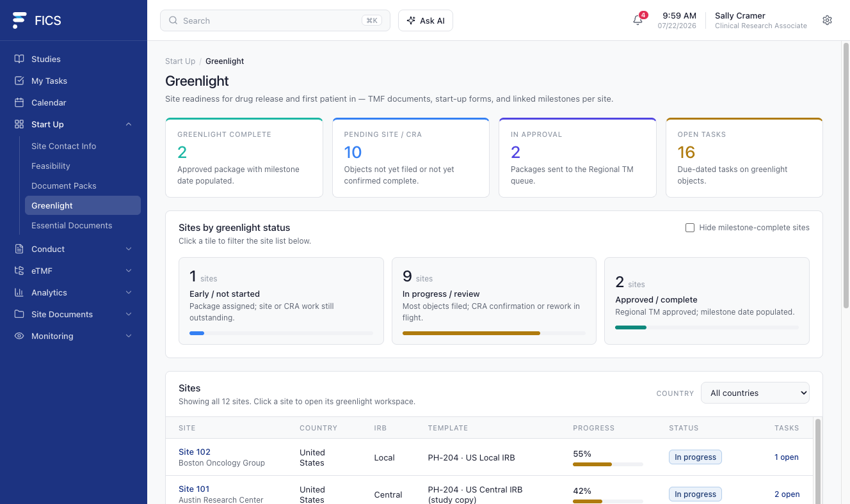Click the PROGRESS column header
This screenshot has width=850, height=504.
click(x=593, y=428)
